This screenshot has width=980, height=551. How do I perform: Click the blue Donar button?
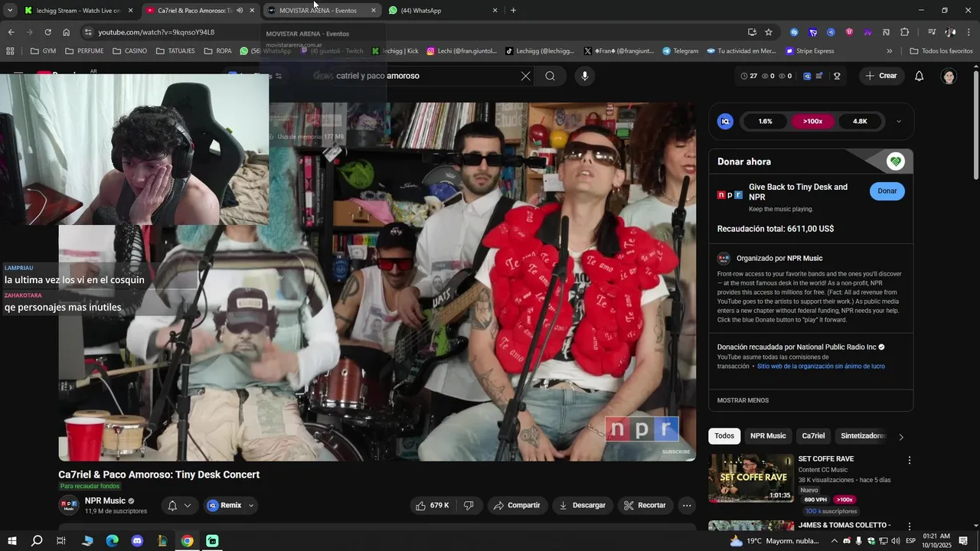pos(887,191)
